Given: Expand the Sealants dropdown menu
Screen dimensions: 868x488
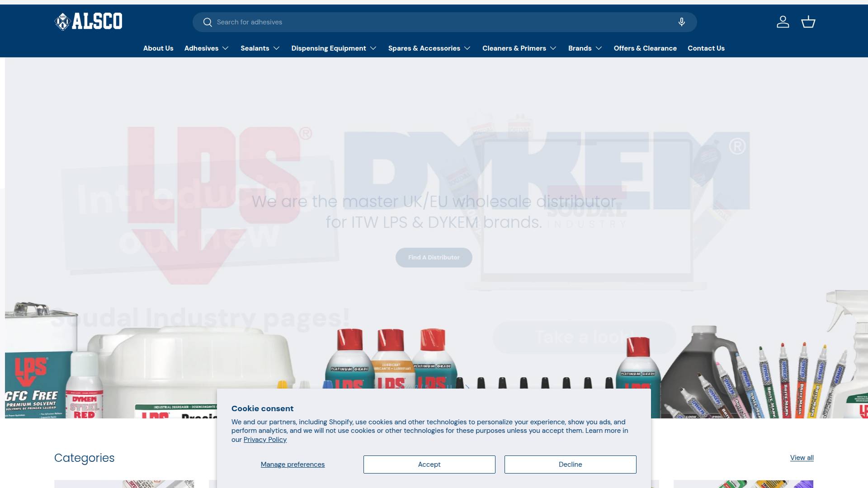Looking at the screenshot, I should (x=260, y=48).
